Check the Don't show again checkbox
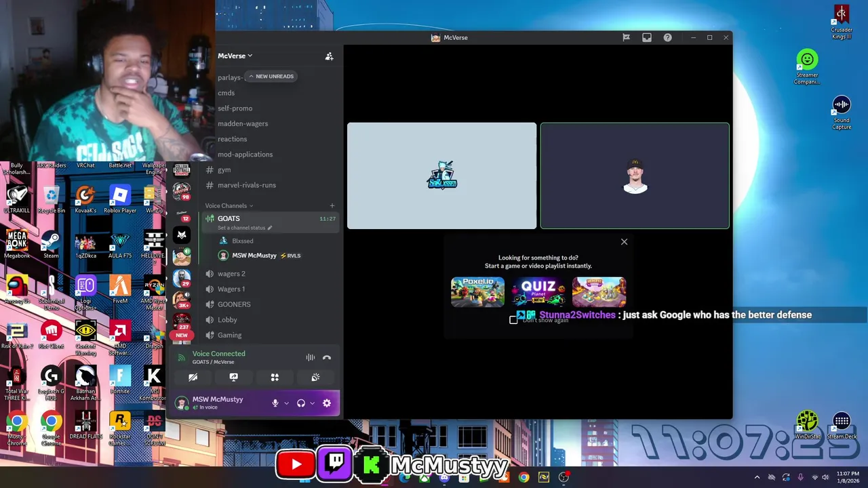Screen dimensions: 868x488 coord(513,320)
